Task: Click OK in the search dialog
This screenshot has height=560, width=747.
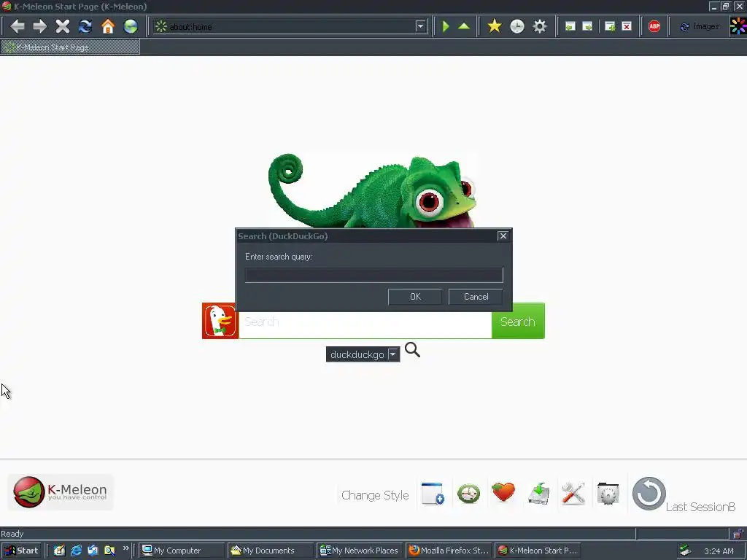Action: click(415, 297)
